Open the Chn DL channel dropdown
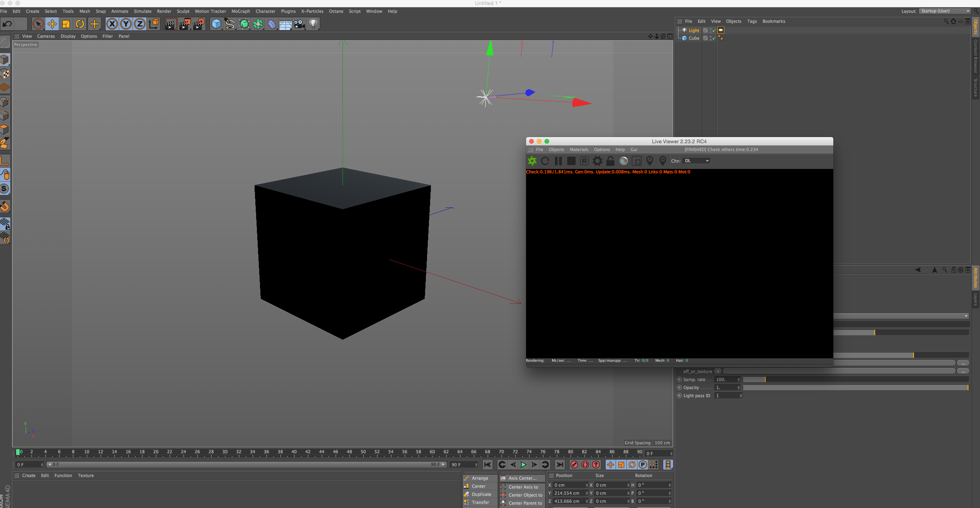This screenshot has height=508, width=980. 697,161
